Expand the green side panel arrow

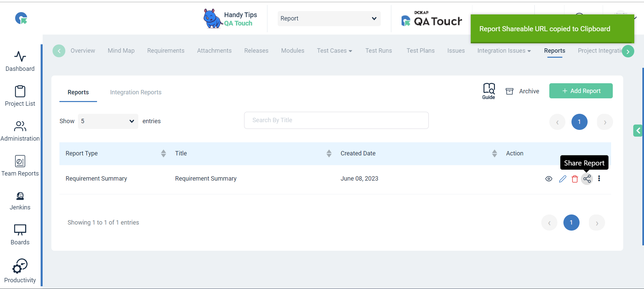click(x=638, y=131)
